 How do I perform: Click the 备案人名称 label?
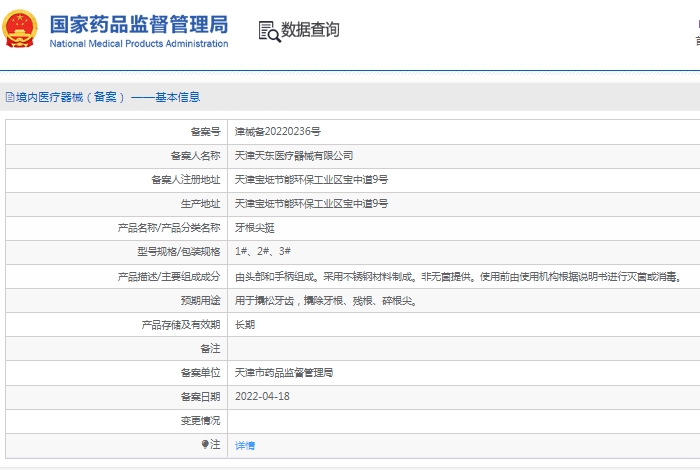196,156
